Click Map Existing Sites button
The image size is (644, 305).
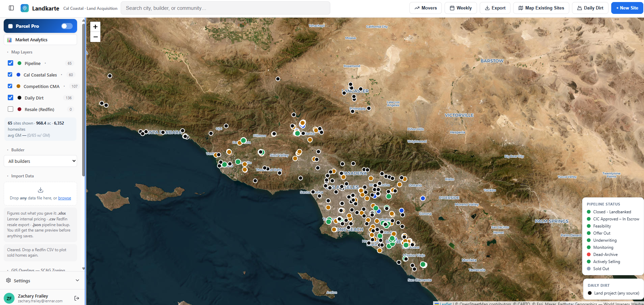541,8
